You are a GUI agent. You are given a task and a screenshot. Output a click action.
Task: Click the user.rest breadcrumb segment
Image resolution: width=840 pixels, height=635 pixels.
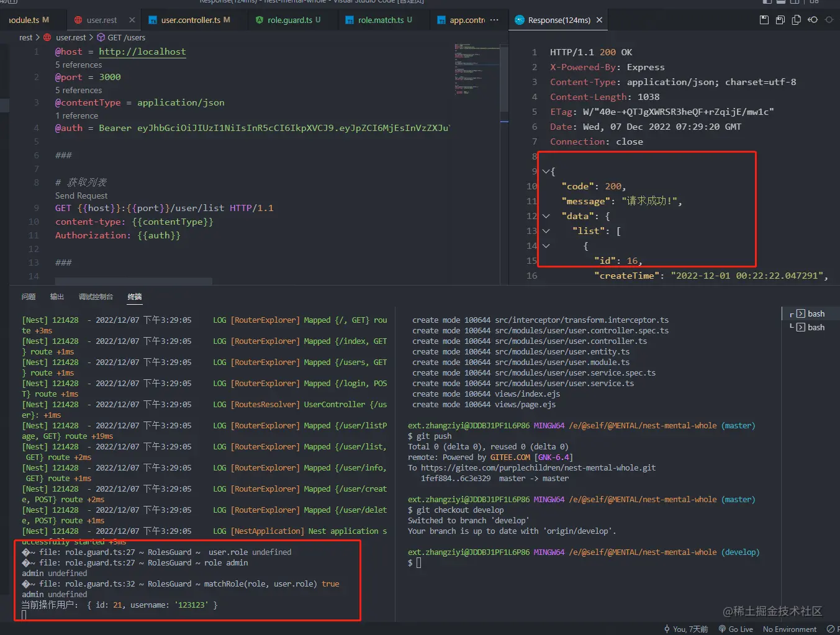71,37
